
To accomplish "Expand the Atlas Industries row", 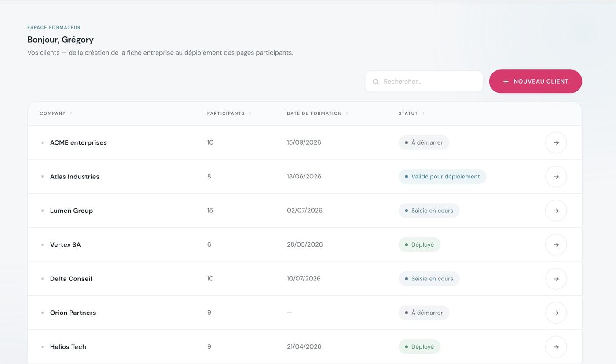I will [43, 177].
